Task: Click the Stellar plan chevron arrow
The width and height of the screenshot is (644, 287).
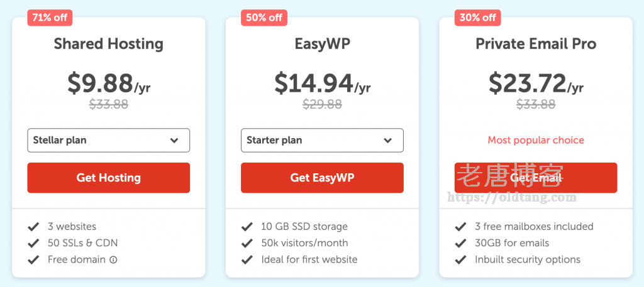Action: [174, 141]
